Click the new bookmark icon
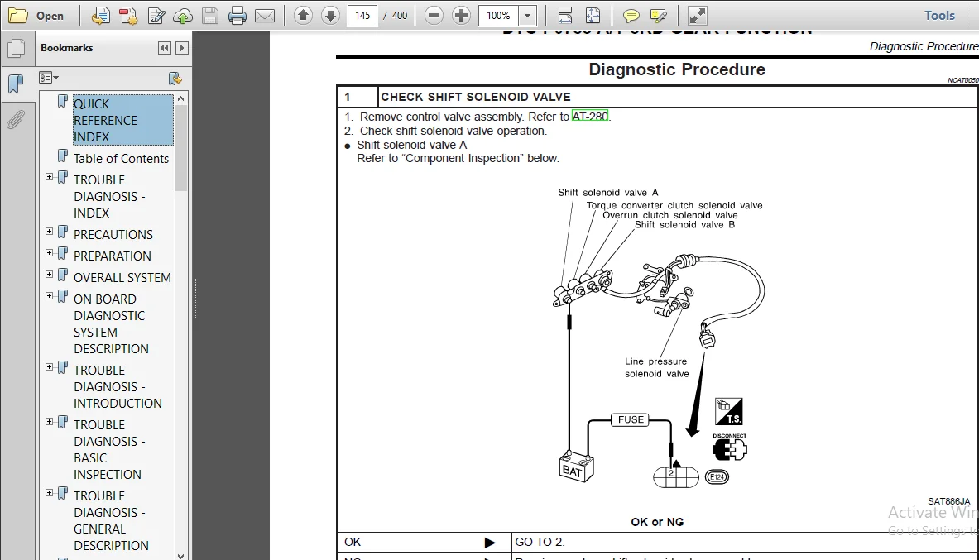This screenshot has width=979, height=560. click(x=175, y=78)
